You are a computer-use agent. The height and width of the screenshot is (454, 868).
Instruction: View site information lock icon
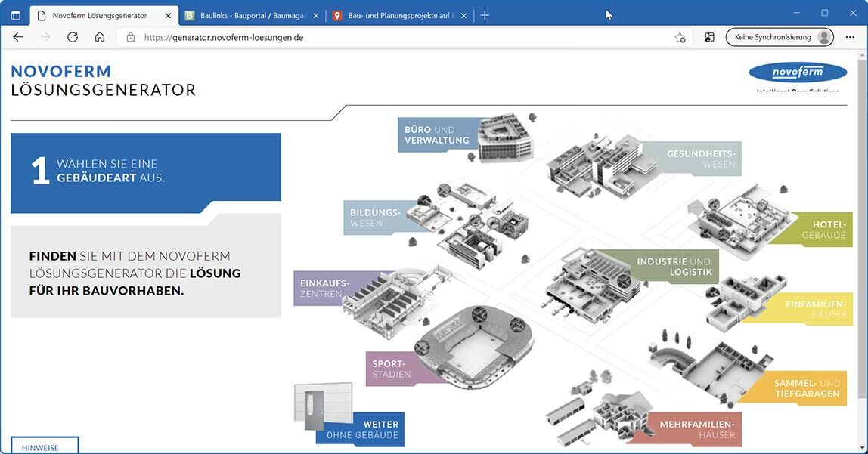tap(131, 38)
